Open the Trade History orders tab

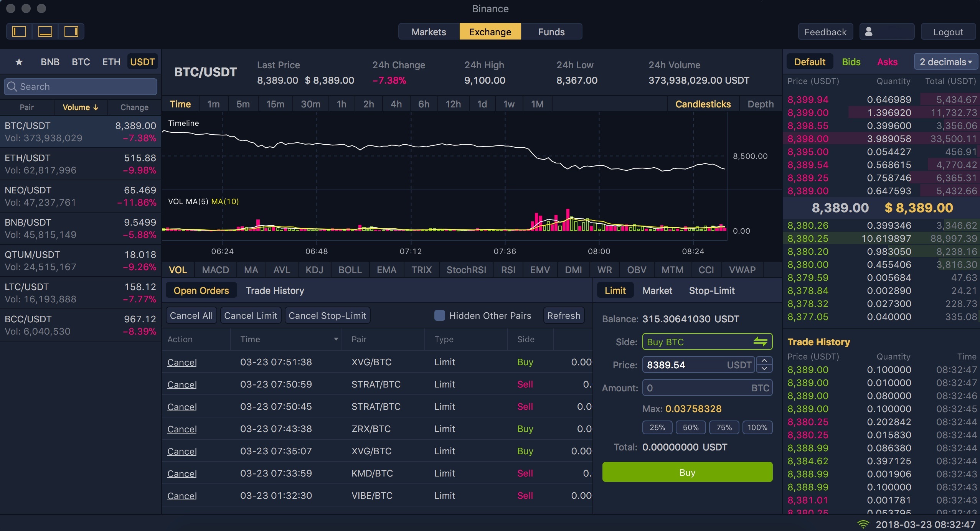click(275, 290)
